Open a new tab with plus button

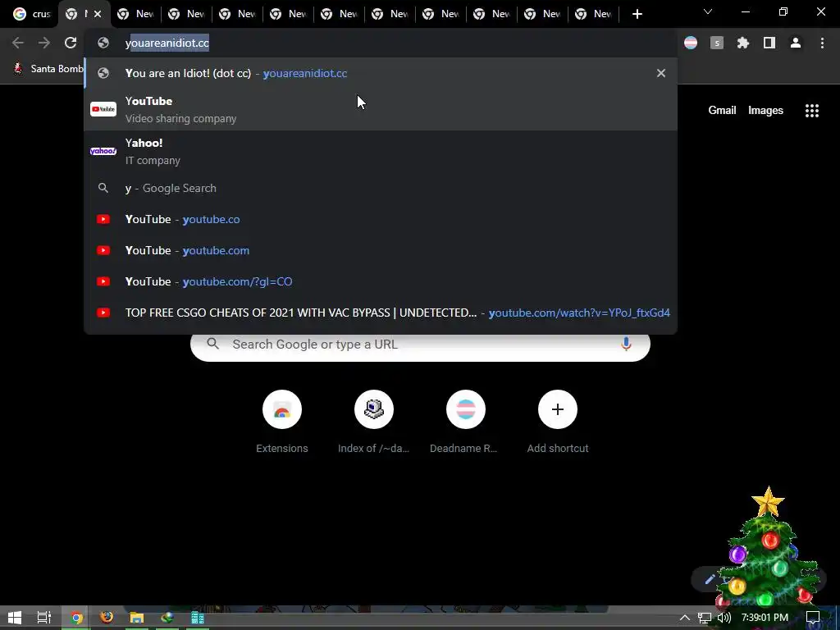coord(637,15)
